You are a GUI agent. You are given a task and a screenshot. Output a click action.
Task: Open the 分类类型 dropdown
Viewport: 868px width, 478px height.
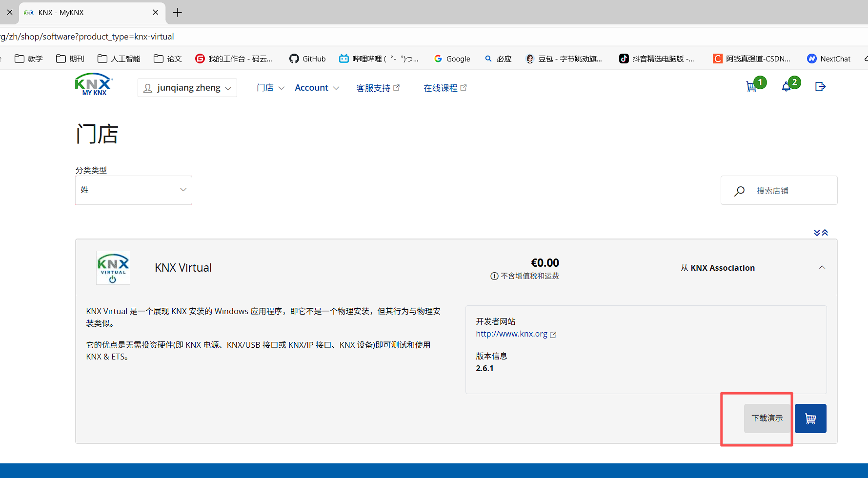click(x=134, y=190)
